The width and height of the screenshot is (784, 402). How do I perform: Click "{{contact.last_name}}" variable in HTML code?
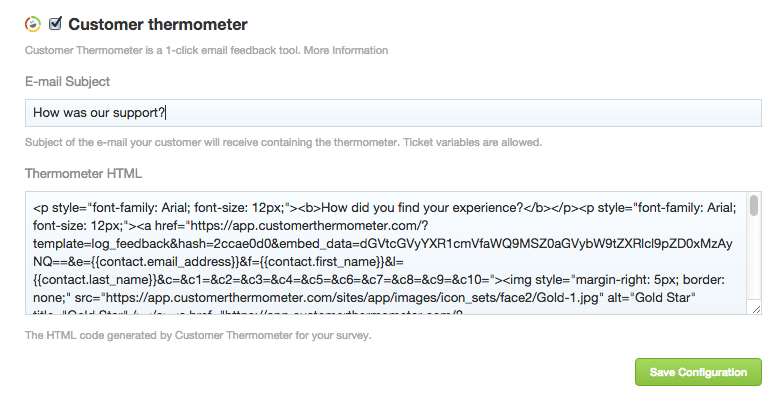coord(96,280)
